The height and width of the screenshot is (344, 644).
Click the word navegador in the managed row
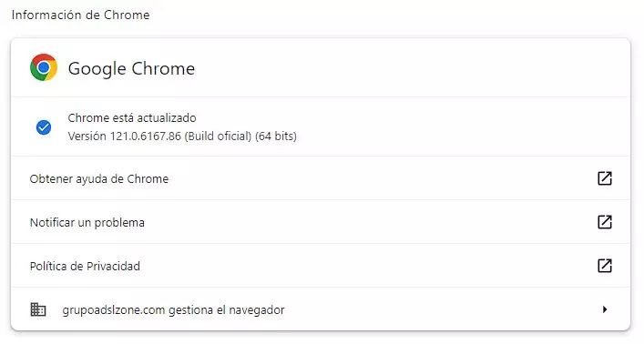coord(257,310)
